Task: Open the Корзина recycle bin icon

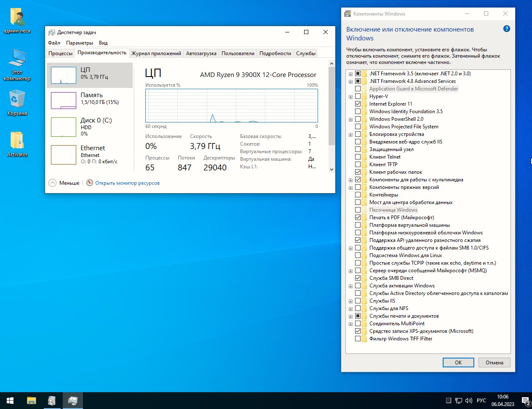Action: coord(17,100)
